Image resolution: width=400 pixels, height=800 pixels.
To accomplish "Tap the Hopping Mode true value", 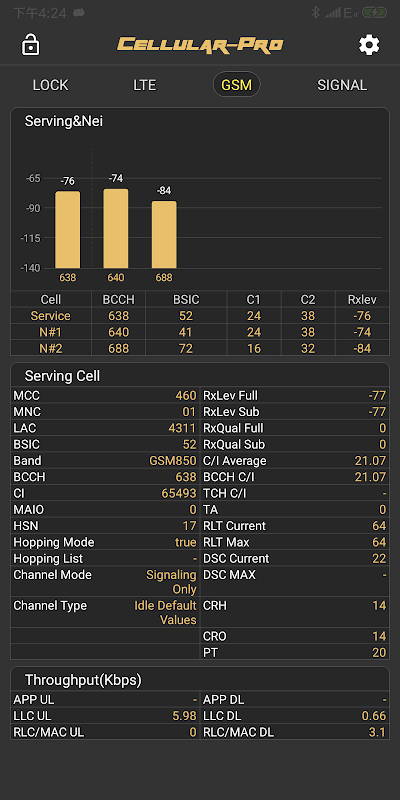I will pyautogui.click(x=185, y=542).
